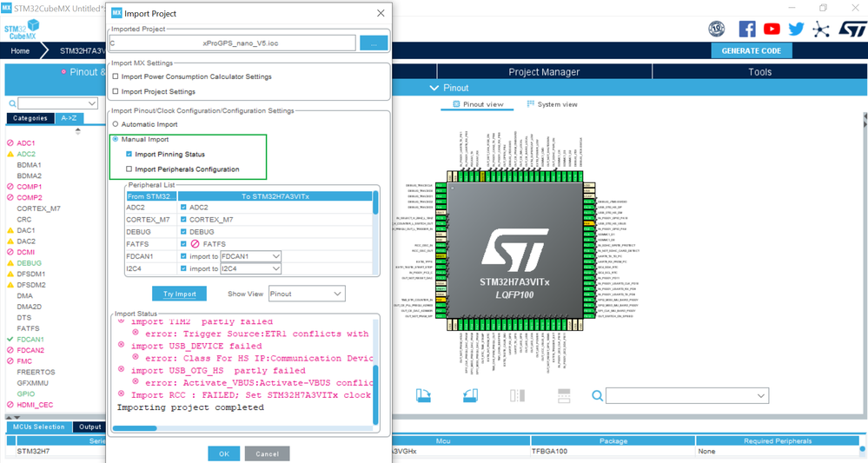Cancel the Import Project dialog
The height and width of the screenshot is (463, 868).
(268, 453)
